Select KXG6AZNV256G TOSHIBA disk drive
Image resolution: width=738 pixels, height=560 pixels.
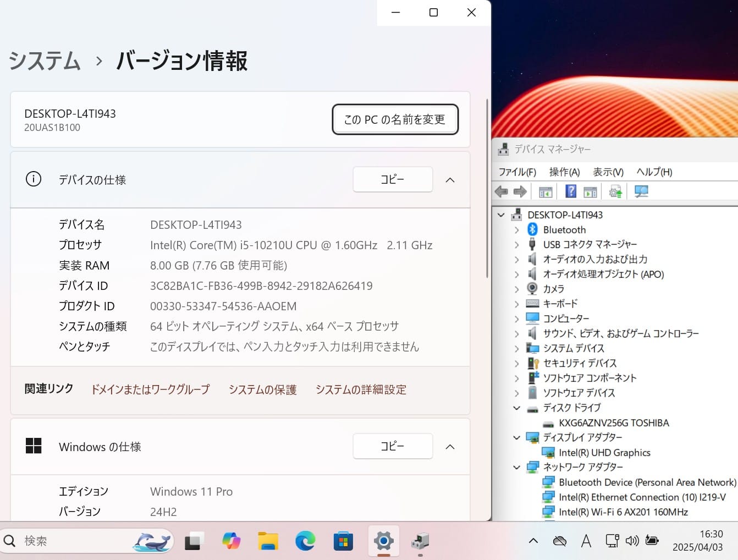[614, 422]
